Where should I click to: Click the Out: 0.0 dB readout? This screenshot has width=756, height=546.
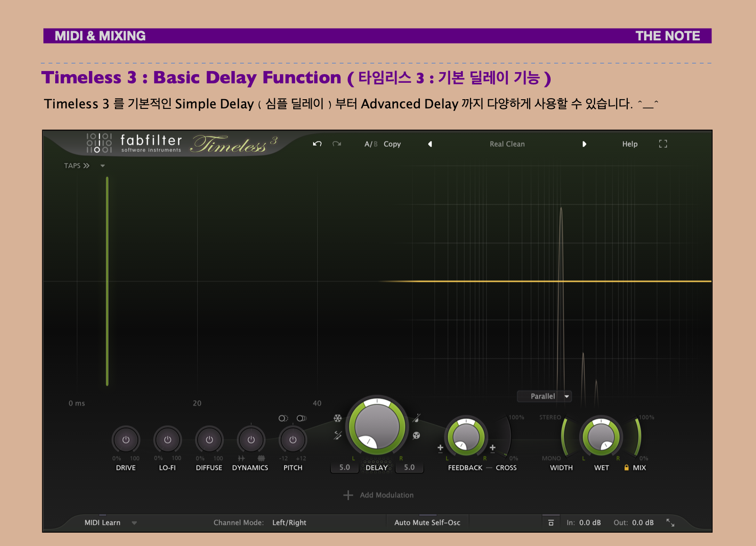(x=633, y=522)
